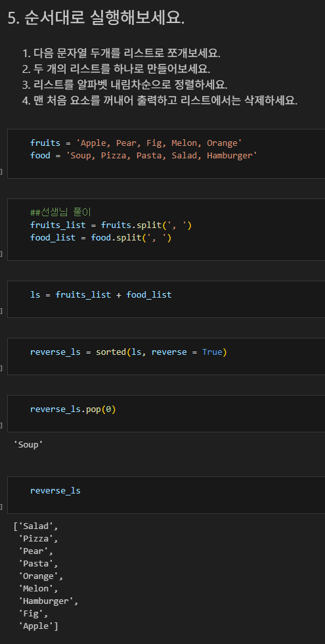Screen dimensions: 325x644
Task: Place cursor on the fruits = 'Apple, Pear...' line
Action: coord(136,143)
